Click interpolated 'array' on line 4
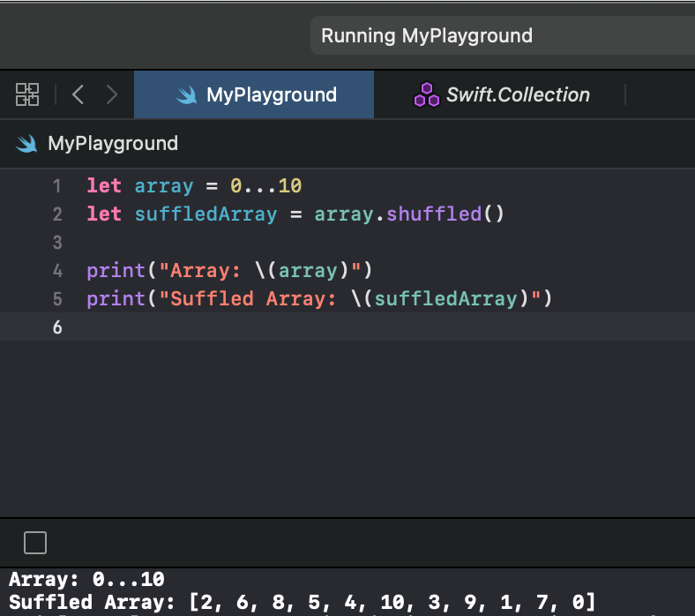 click(308, 271)
